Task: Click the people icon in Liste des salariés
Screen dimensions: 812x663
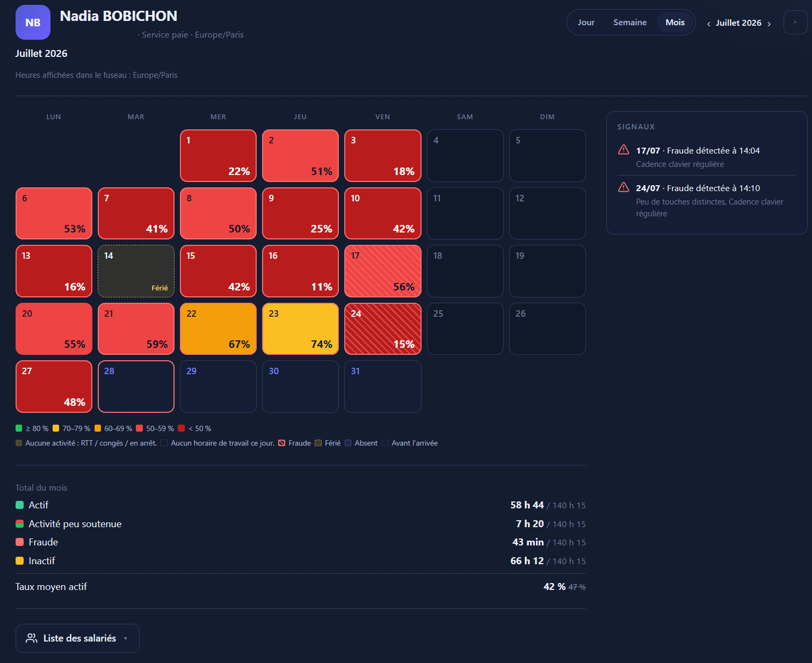Action: pos(32,638)
